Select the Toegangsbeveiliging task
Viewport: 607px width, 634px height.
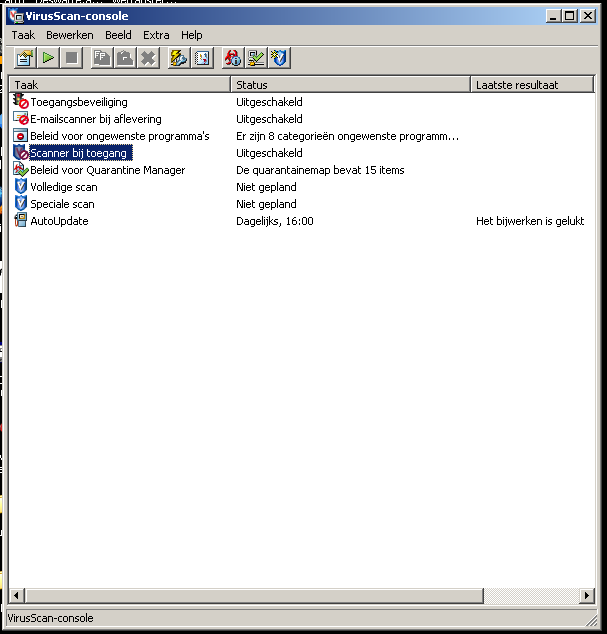coord(79,102)
